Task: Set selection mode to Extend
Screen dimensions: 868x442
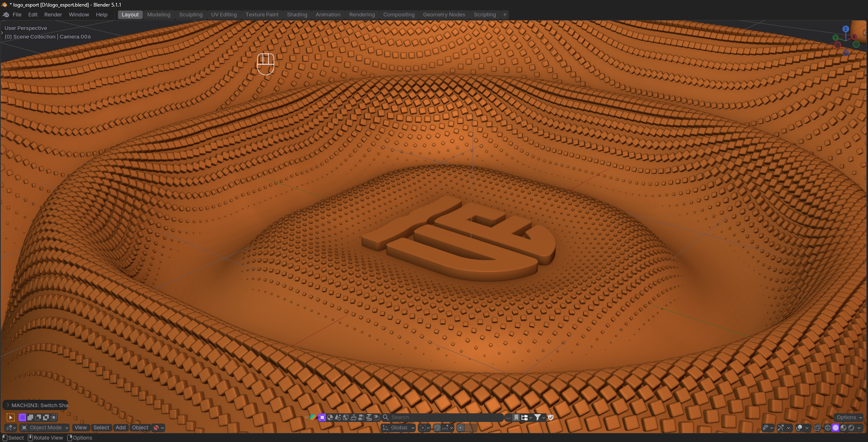Action: (30, 417)
